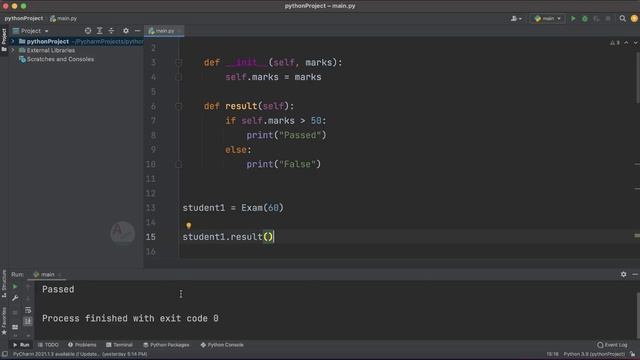
Task: Click the Passed output line in console
Action: (x=58, y=289)
